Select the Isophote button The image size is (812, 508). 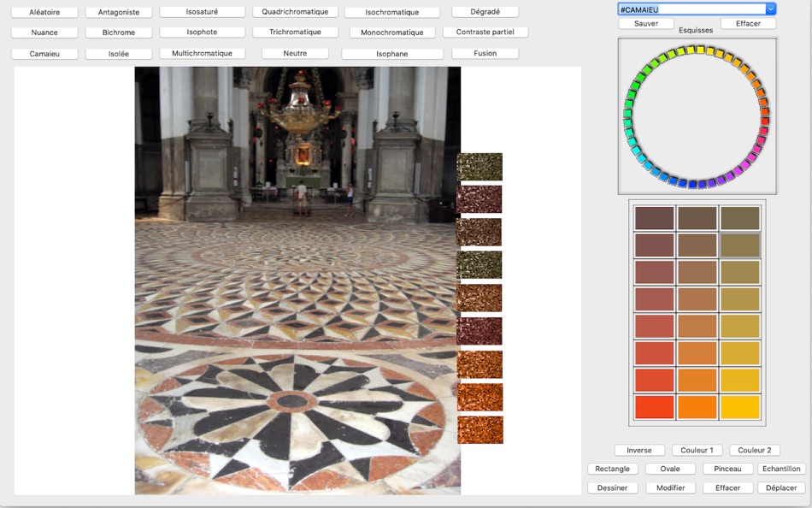click(202, 32)
